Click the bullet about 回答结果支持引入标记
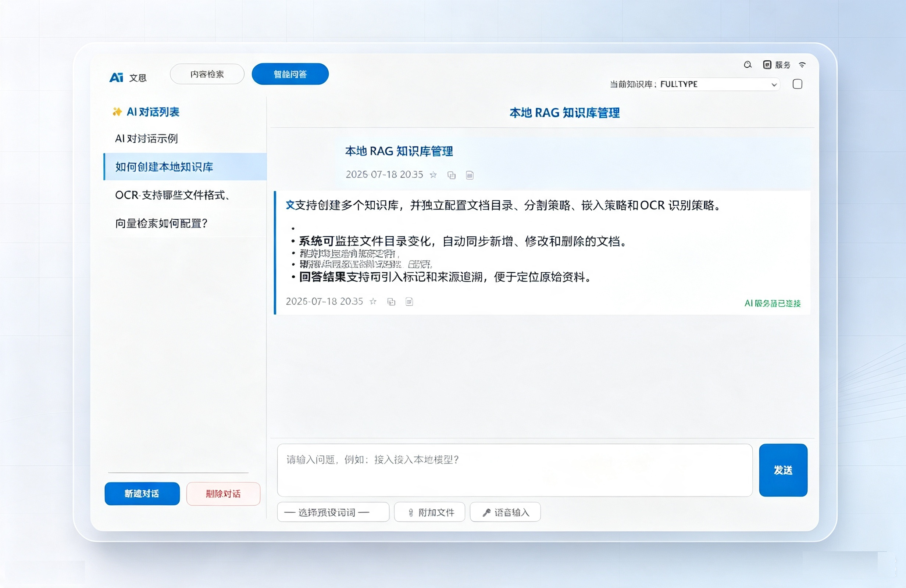 445,277
